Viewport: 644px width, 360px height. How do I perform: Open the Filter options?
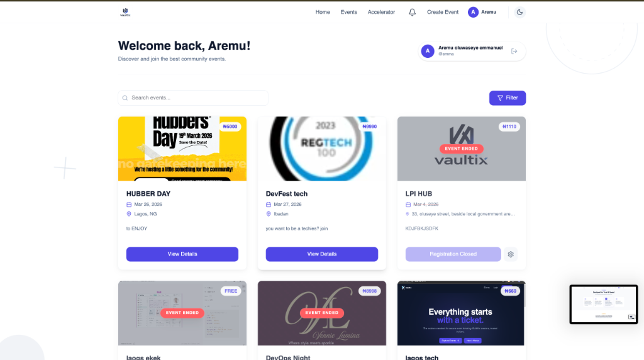click(x=508, y=98)
